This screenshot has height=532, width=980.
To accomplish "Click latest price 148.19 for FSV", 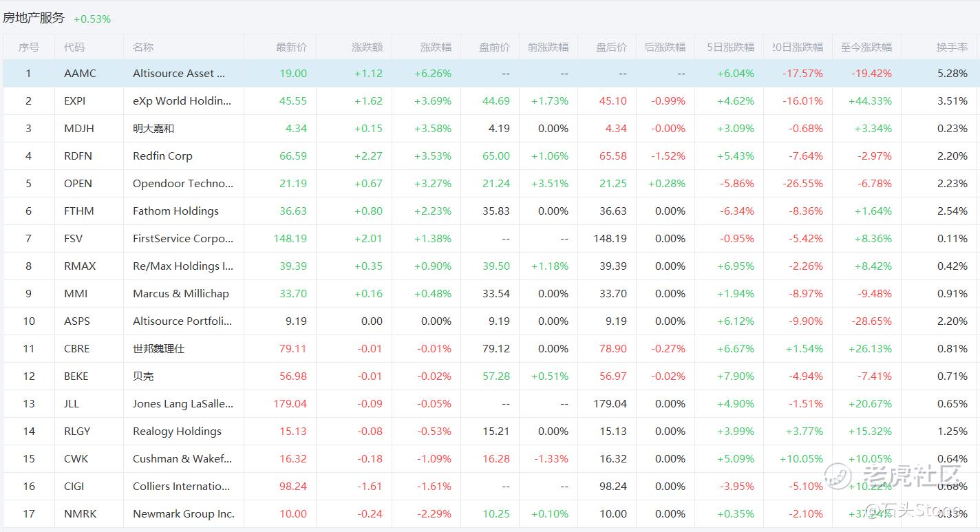I will click(x=290, y=239).
